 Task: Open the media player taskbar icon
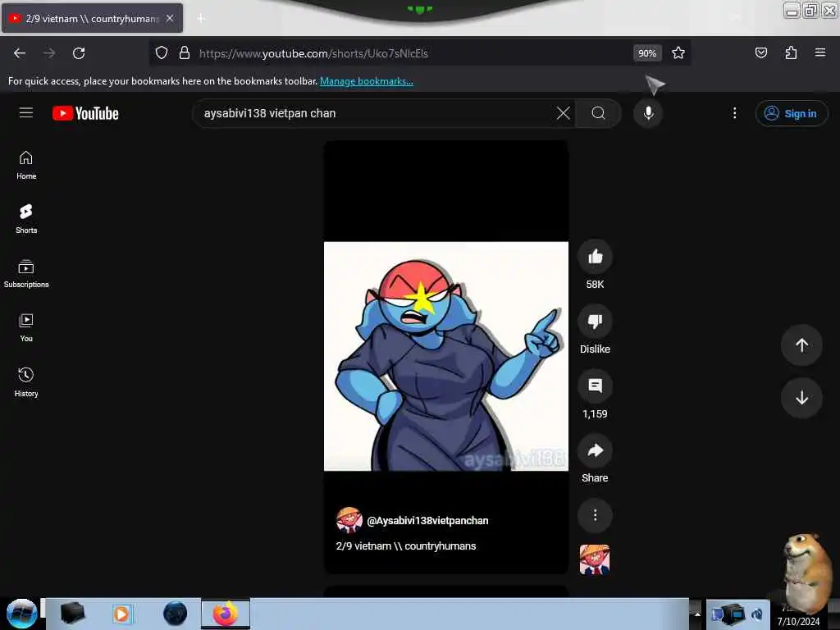pos(121,614)
